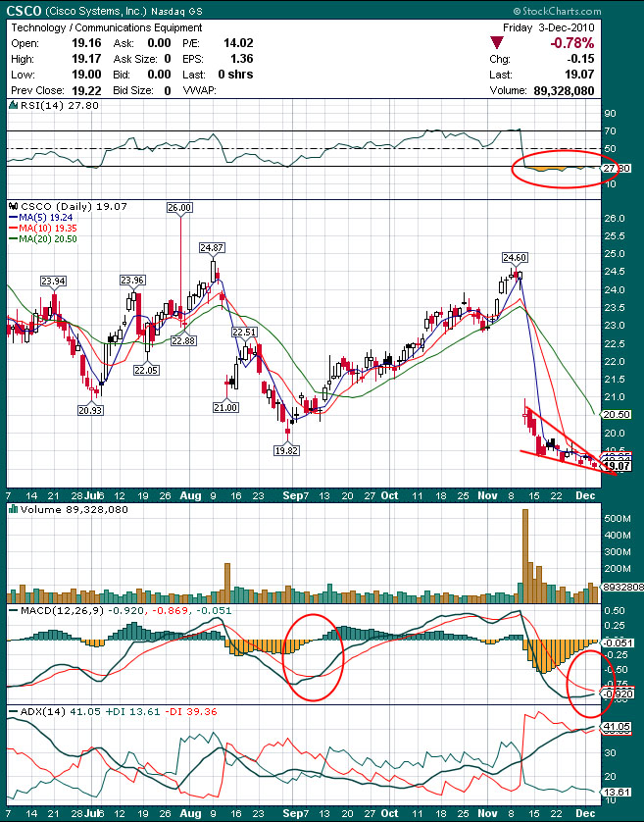Click the 'MA(5) 19.24' legend entry
The height and width of the screenshot is (822, 644).
pyautogui.click(x=46, y=218)
